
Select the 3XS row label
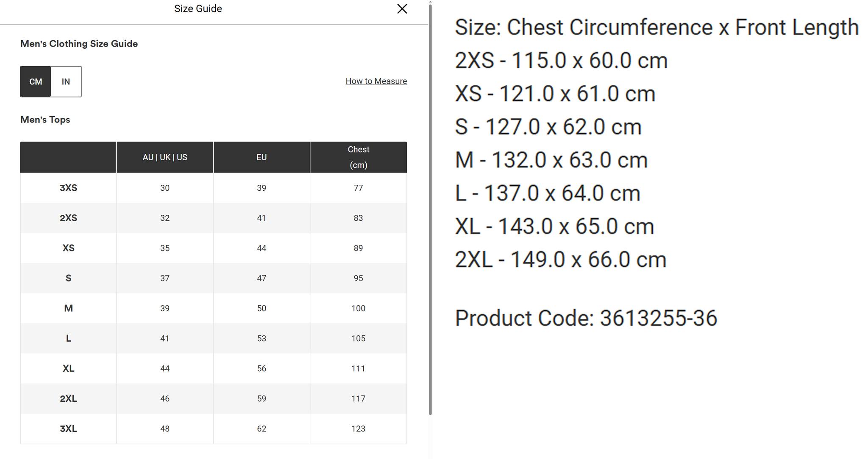(x=68, y=188)
